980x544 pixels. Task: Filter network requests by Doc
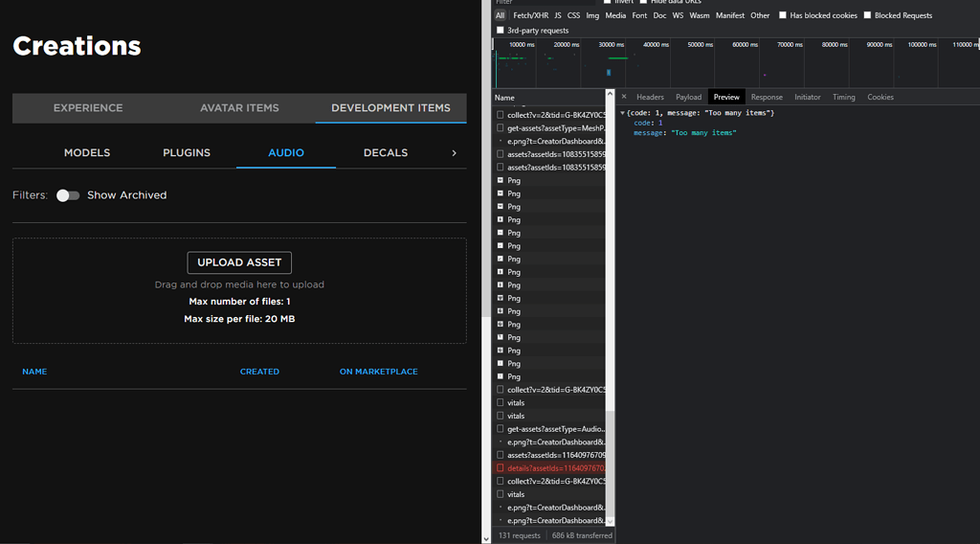[660, 15]
